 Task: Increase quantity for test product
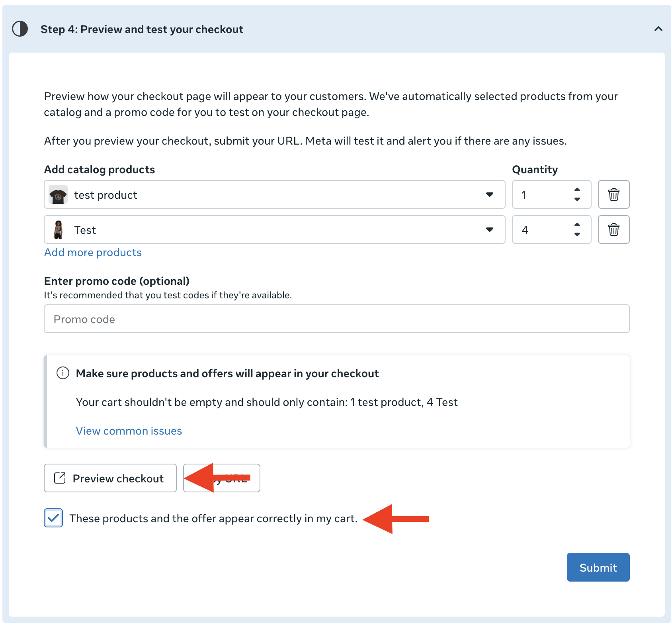577,190
